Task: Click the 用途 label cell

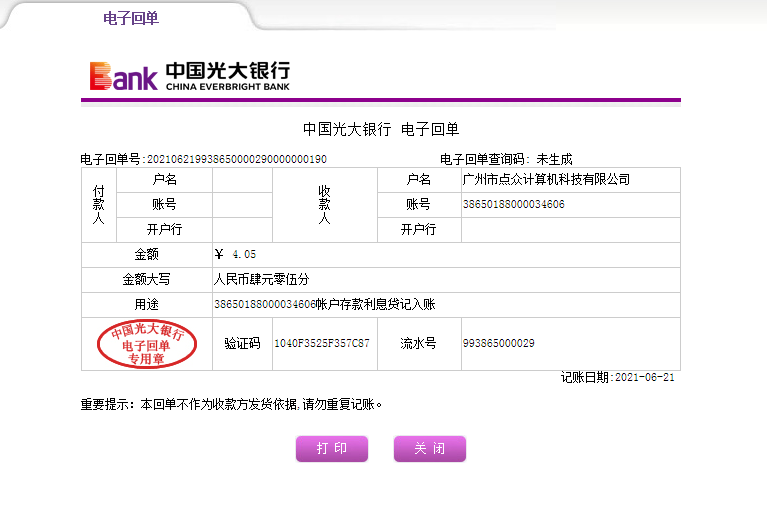Action: (146, 304)
